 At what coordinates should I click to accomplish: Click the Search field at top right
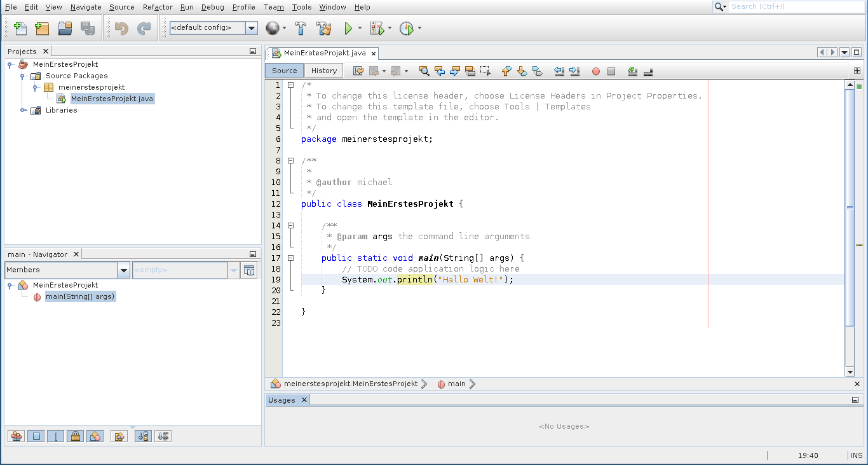click(x=794, y=6)
